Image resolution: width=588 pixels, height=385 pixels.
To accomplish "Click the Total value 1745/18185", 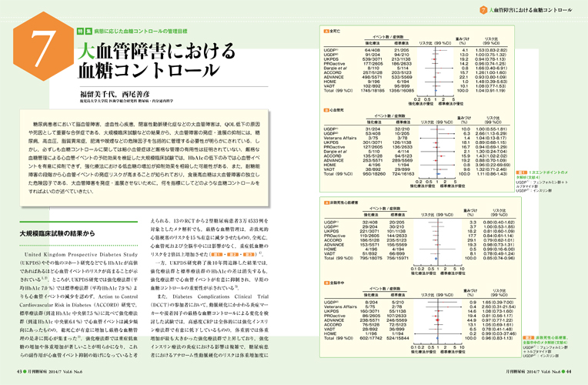I will (372, 90).
